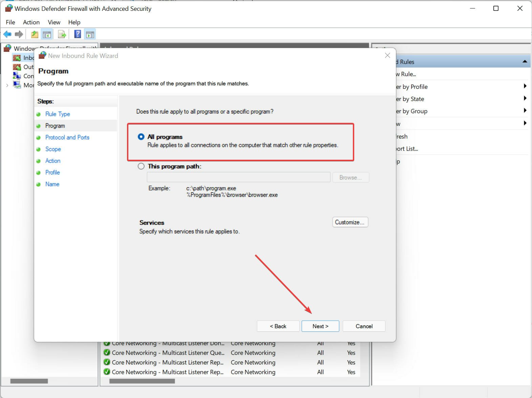Click green check icon of Multicast Listener Que... row

107,353
